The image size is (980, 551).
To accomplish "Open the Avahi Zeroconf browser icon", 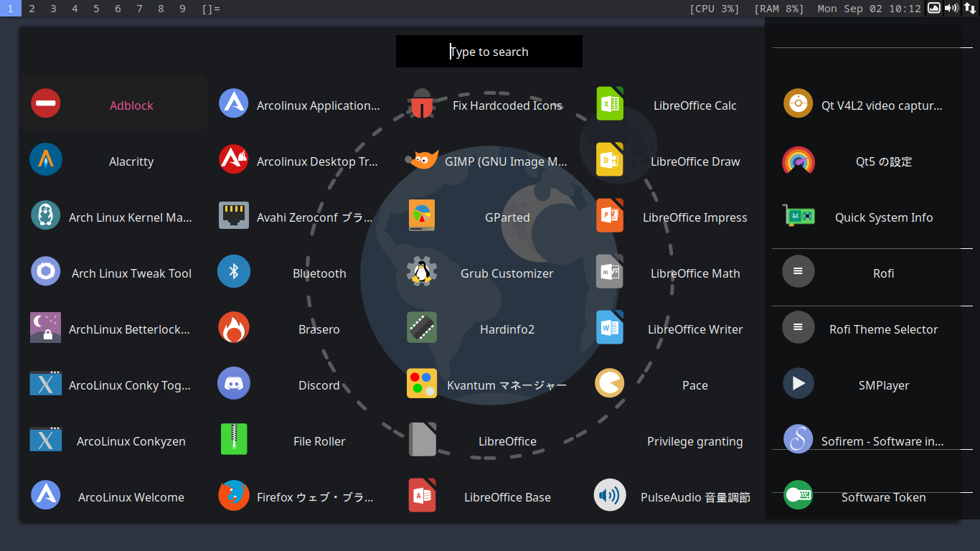I will pos(234,216).
